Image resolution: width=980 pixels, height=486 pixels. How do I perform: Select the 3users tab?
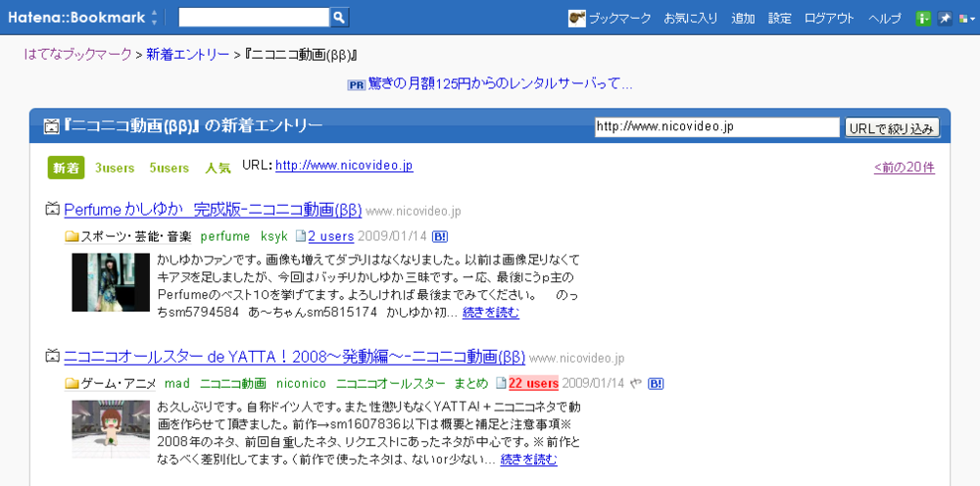115,168
